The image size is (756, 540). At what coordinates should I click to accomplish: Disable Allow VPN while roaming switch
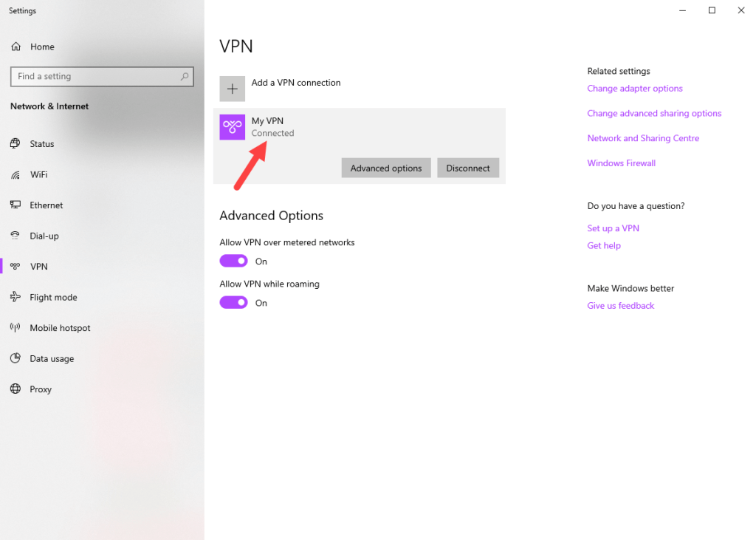(233, 303)
